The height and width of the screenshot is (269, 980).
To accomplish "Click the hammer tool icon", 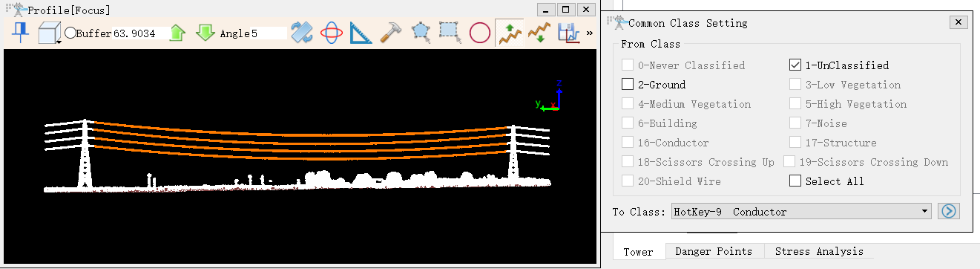I will click(390, 33).
